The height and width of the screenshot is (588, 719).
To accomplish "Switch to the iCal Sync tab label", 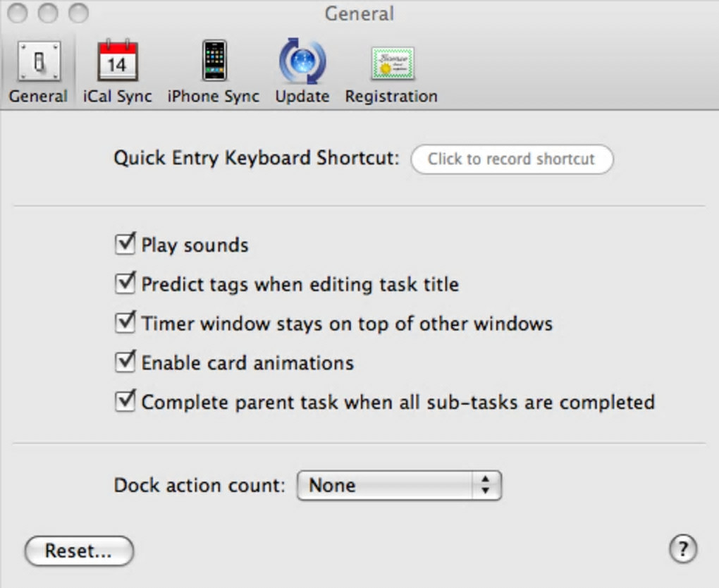I will (117, 97).
